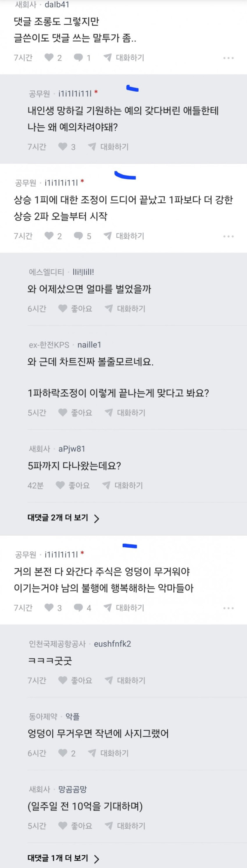
Task: Open the chevron next to 대댓글 2개 더 보기
Action: tap(97, 518)
